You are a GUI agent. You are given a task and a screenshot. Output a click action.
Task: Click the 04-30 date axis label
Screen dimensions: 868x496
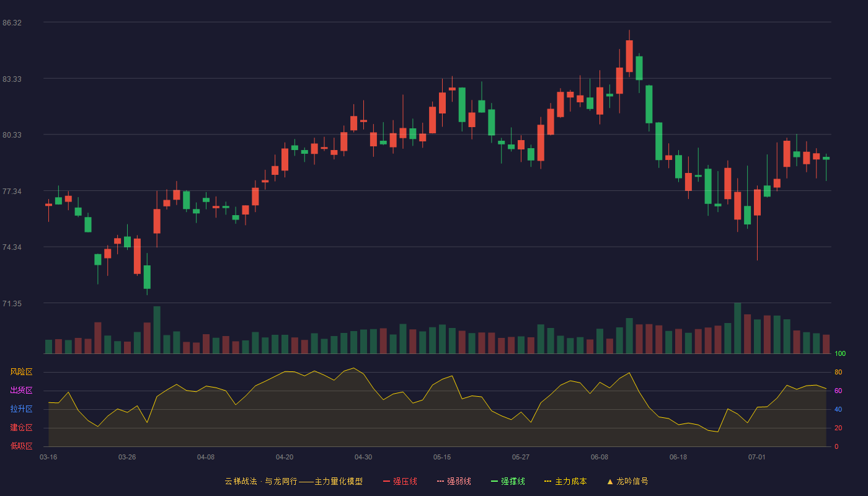click(363, 457)
